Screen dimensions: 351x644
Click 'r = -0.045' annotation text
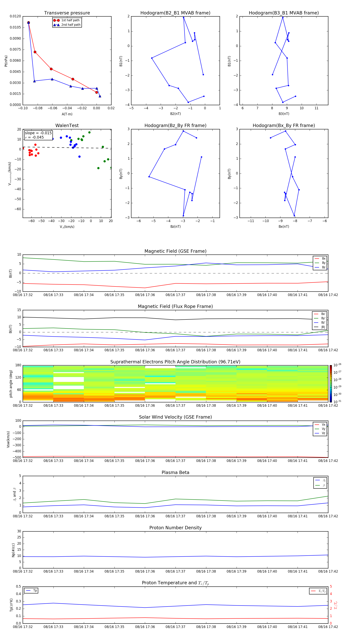tap(35, 137)
